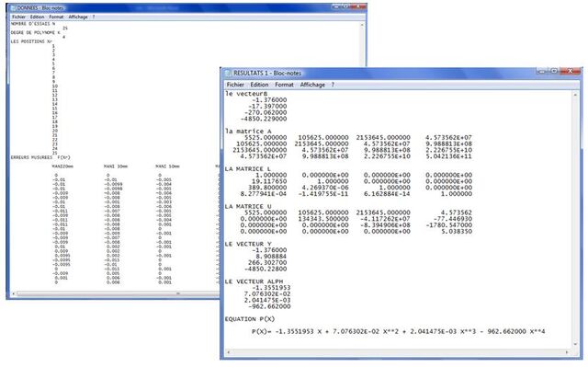Open Edition menu in DONNEES window
588x367 pixels.
pos(37,17)
